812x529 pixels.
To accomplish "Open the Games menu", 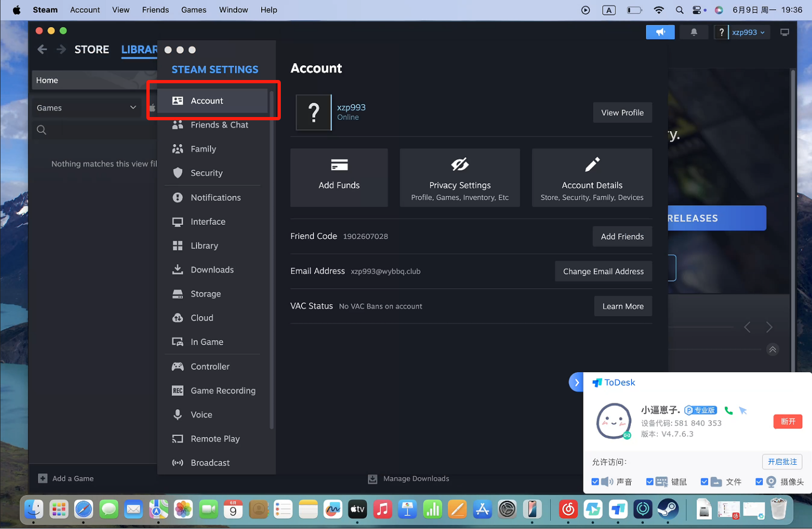I will [x=194, y=10].
